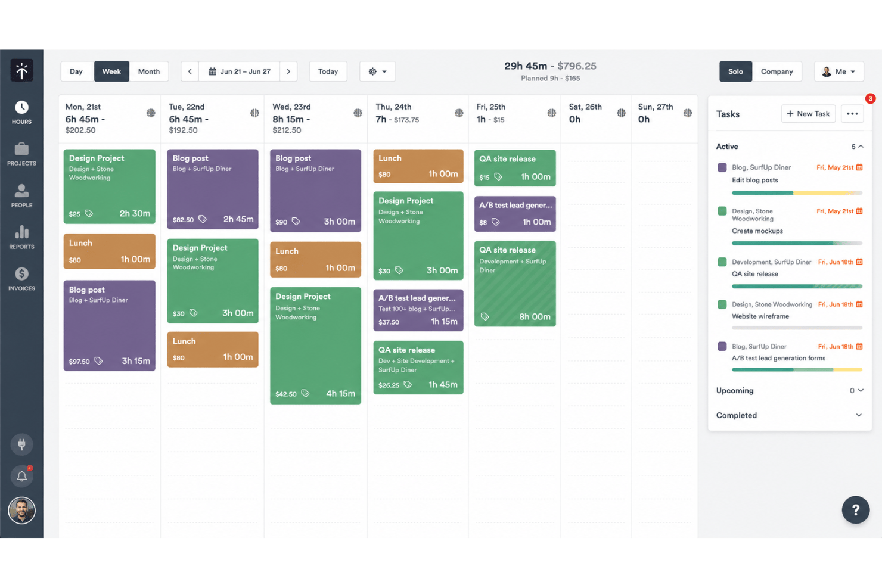Open Thursday Lunch 1h 00m entry

418,166
